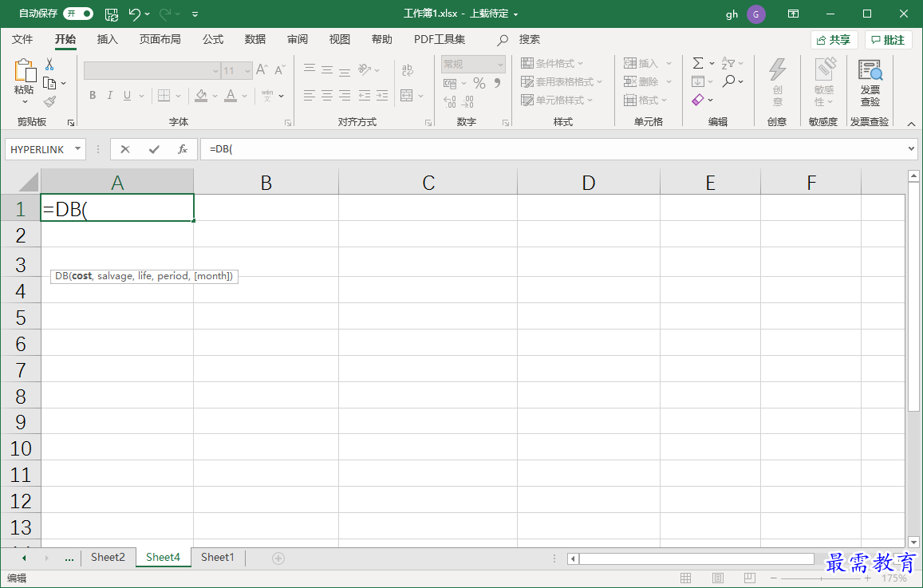The width and height of the screenshot is (923, 588).
Task: Click the Sort and Filter icon
Action: click(728, 63)
